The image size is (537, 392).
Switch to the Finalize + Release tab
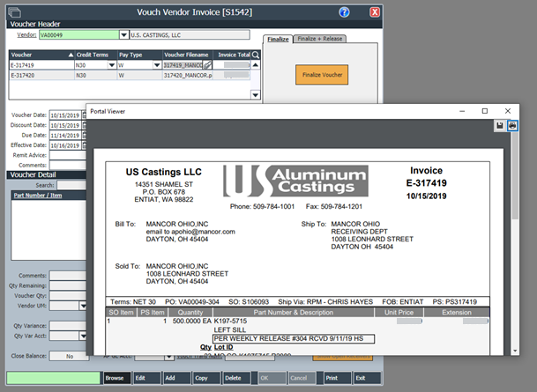(319, 39)
